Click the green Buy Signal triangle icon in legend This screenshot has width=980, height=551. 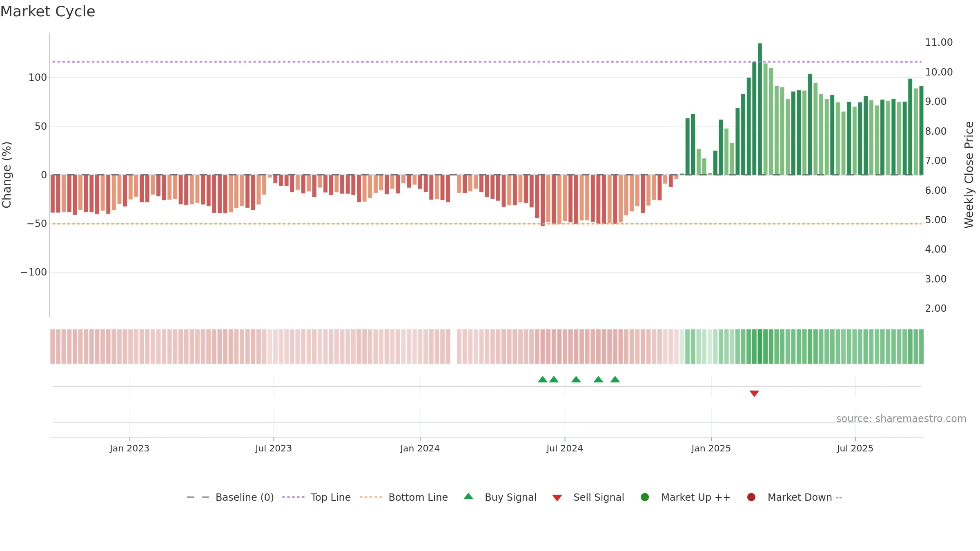click(x=469, y=496)
